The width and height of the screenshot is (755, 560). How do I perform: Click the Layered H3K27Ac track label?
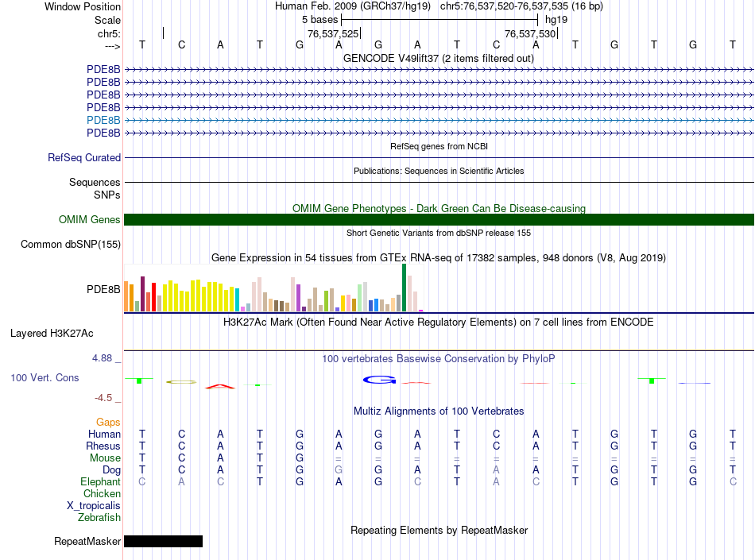(x=52, y=334)
